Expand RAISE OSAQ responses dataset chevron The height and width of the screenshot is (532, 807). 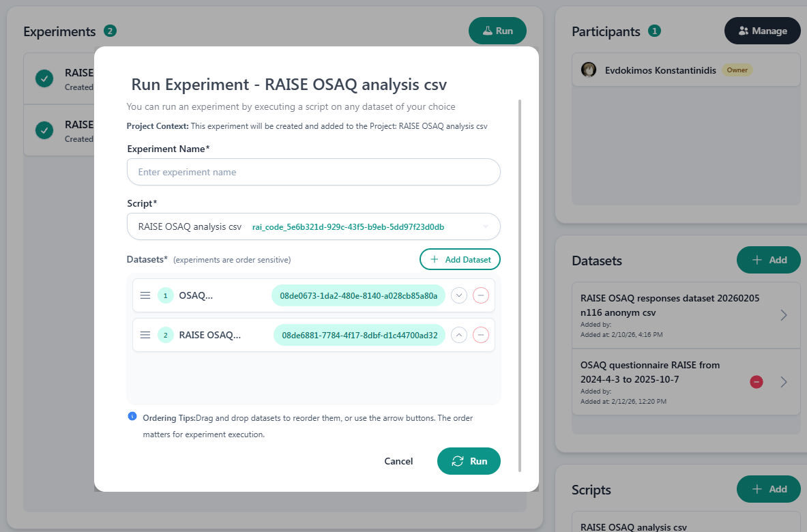click(x=784, y=315)
